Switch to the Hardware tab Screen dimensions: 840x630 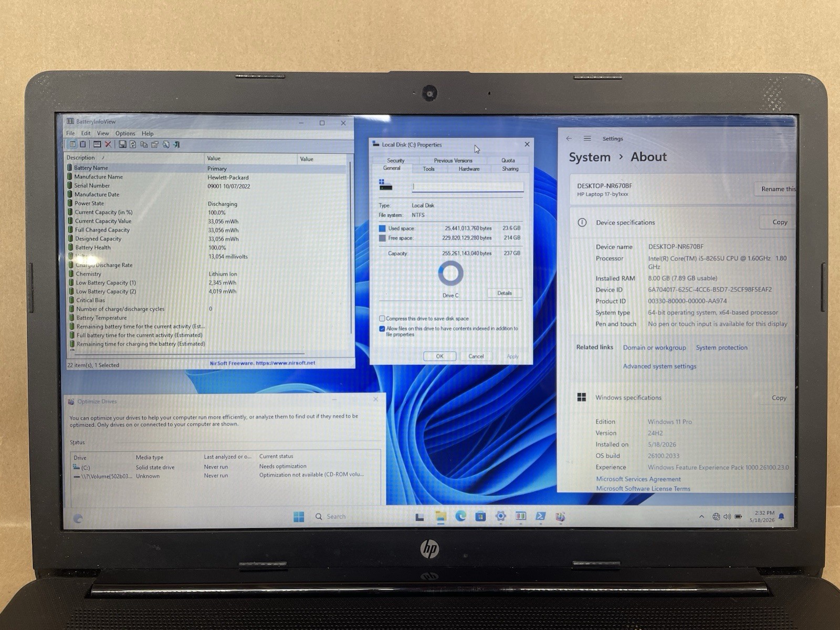(469, 169)
